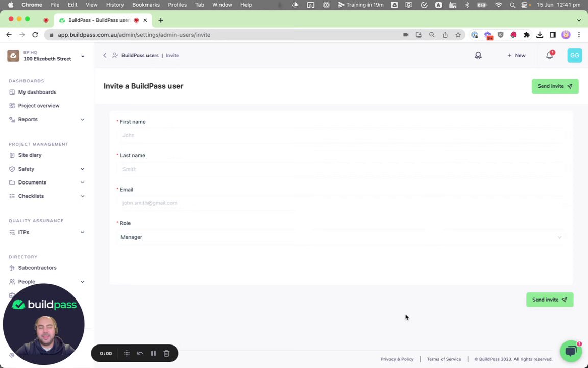Open Project overview in the sidebar

pos(39,105)
